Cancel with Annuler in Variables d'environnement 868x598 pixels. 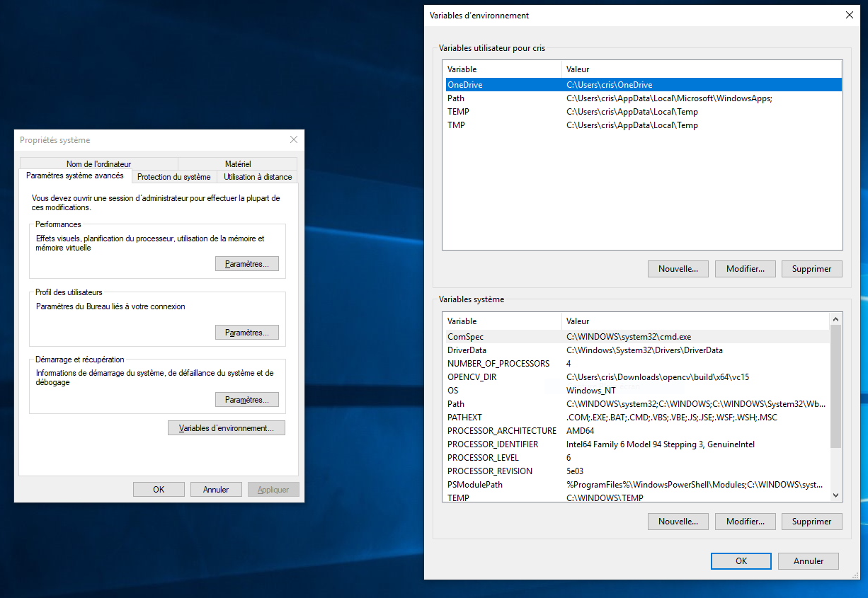pos(809,561)
